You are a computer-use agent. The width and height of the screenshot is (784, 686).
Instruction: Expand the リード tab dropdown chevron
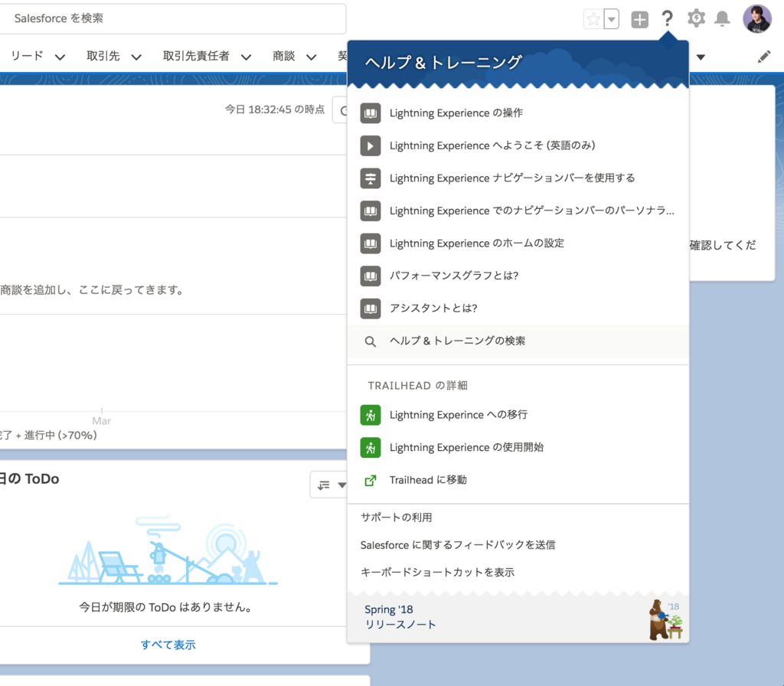pyautogui.click(x=60, y=57)
